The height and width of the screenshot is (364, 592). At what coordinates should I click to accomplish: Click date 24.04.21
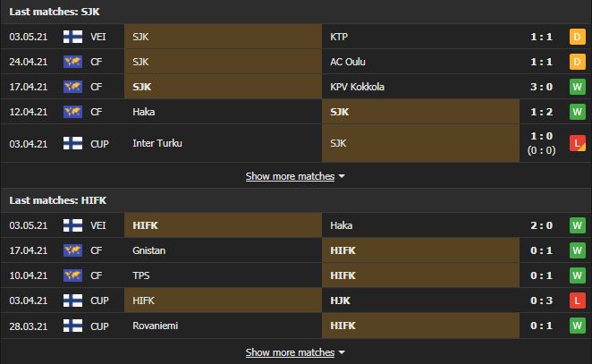point(29,62)
